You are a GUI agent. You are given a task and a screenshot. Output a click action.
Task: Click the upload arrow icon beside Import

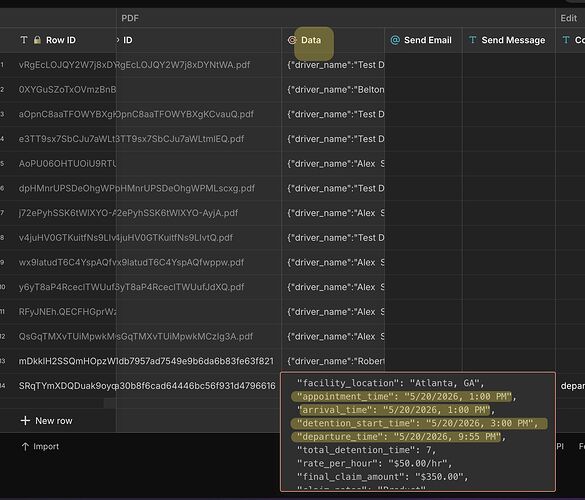point(25,447)
